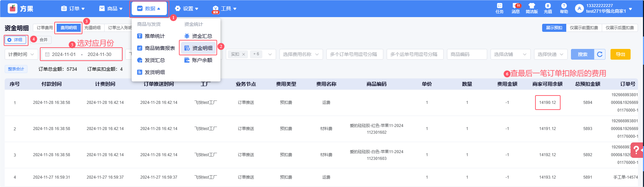Viewport: 644px width, 187px height.
Task: Open the 选择费用名称 dropdown
Action: (301, 54)
